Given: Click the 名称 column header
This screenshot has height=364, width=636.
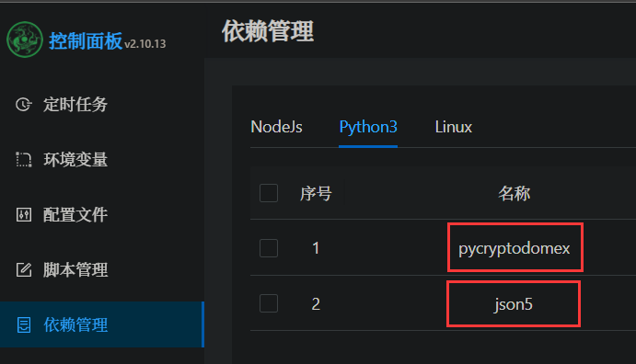Looking at the screenshot, I should point(515,194).
